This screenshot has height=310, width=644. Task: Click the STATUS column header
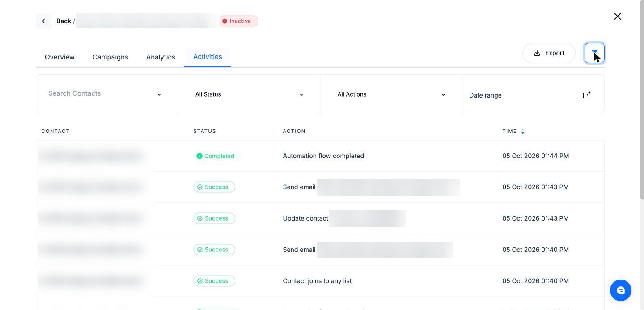pos(205,132)
